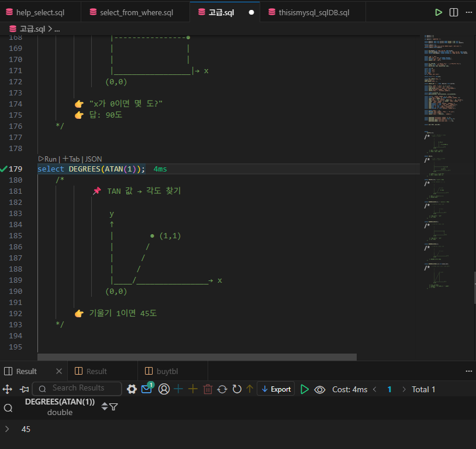Viewport: 476px width, 449px height.
Task: Re-run the query with the green play button
Action: [x=304, y=389]
